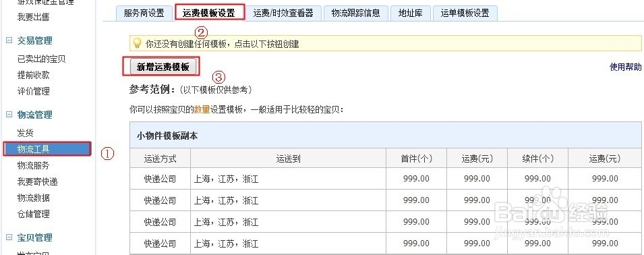Open the 运费/时效查看器 tab
The width and height of the screenshot is (644, 255).
283,13
